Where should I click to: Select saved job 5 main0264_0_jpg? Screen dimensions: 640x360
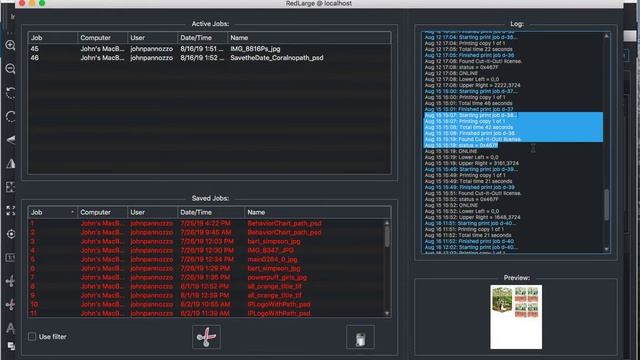point(206,259)
